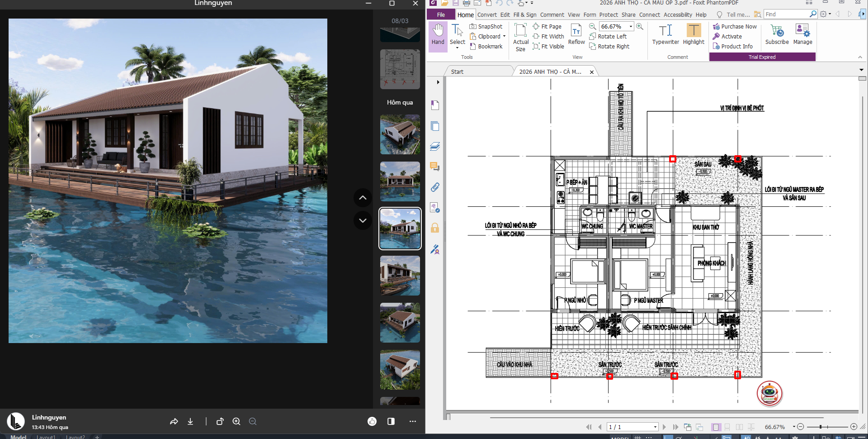This screenshot has height=439, width=868.
Task: Download the image in the viewer
Action: pyautogui.click(x=190, y=421)
